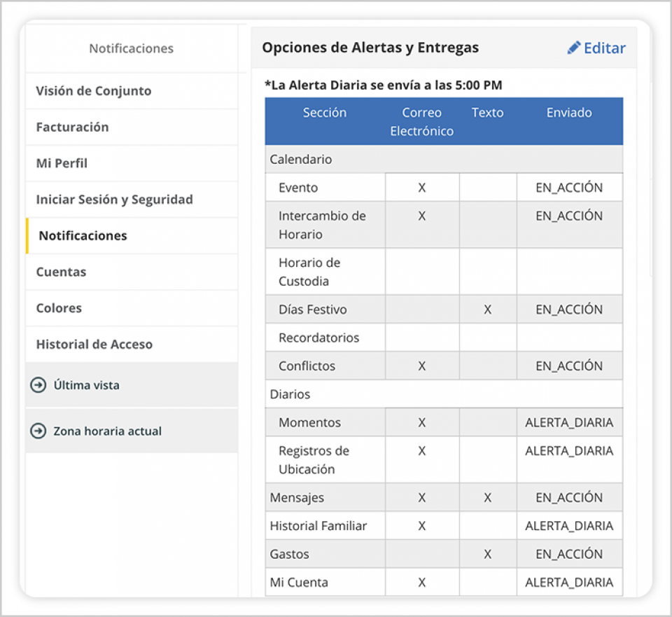Expand Zona horaria actual panel

pyautogui.click(x=107, y=431)
